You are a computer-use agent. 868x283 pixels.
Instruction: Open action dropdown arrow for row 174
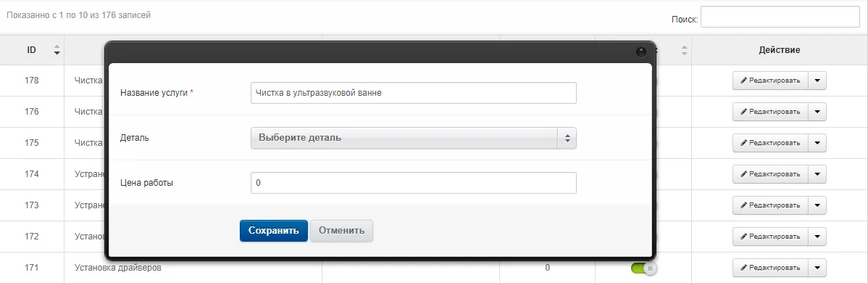pyautogui.click(x=817, y=174)
